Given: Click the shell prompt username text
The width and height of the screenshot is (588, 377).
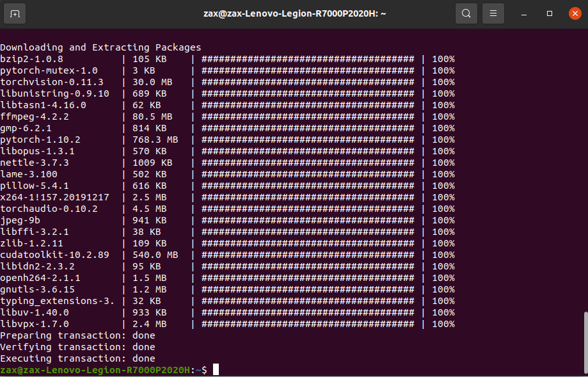Looking at the screenshot, I should [95, 370].
